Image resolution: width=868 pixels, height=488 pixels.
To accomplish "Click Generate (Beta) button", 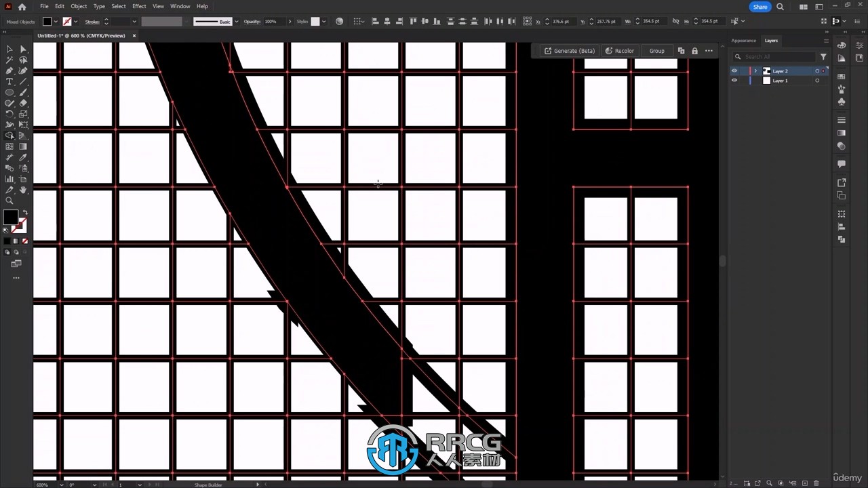I will [x=570, y=51].
